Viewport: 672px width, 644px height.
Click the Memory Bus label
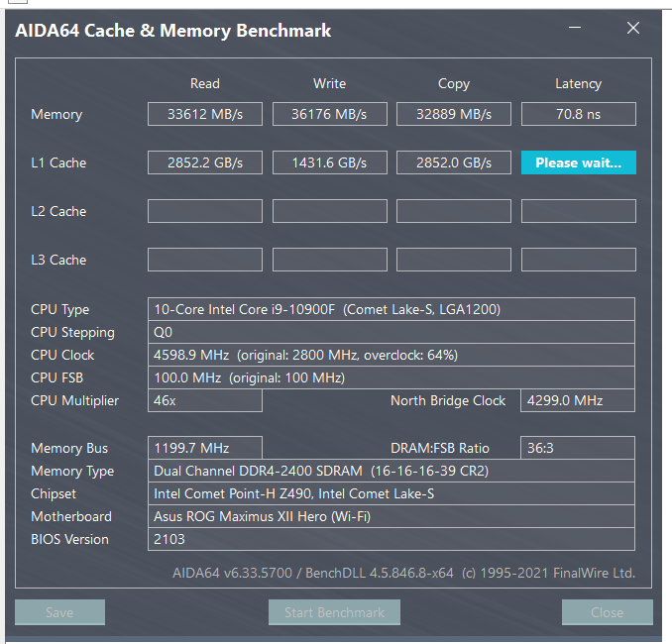pyautogui.click(x=69, y=448)
